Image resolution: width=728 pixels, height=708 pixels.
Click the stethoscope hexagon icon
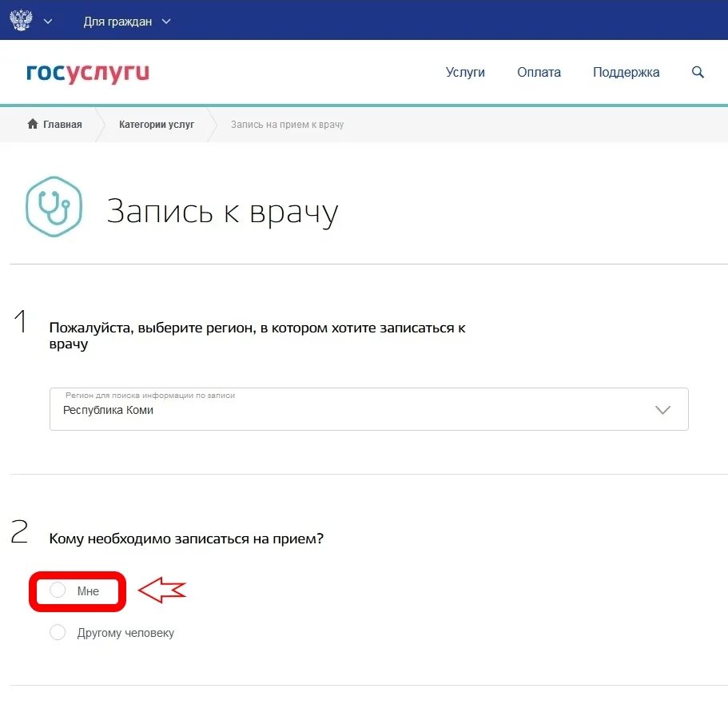(54, 207)
